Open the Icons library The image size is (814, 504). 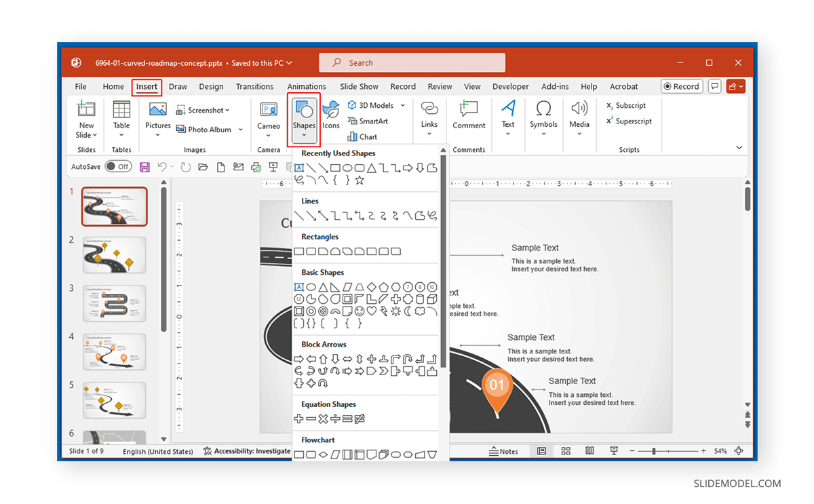[x=331, y=116]
